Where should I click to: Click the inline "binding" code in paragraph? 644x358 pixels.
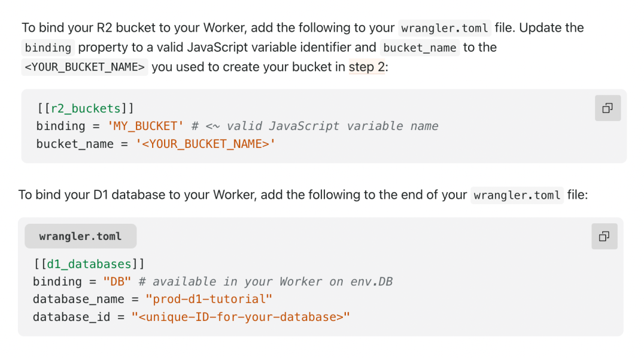[48, 48]
